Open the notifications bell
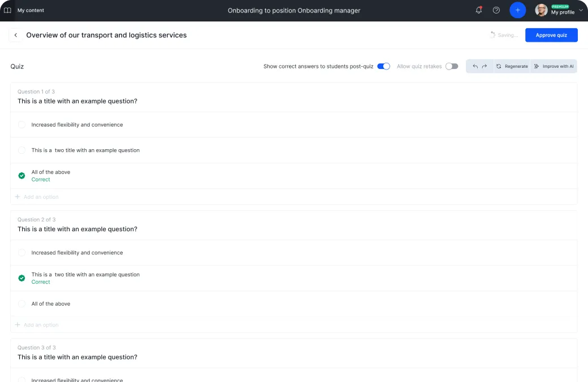Screen dimensions: 588x382 click(479, 10)
